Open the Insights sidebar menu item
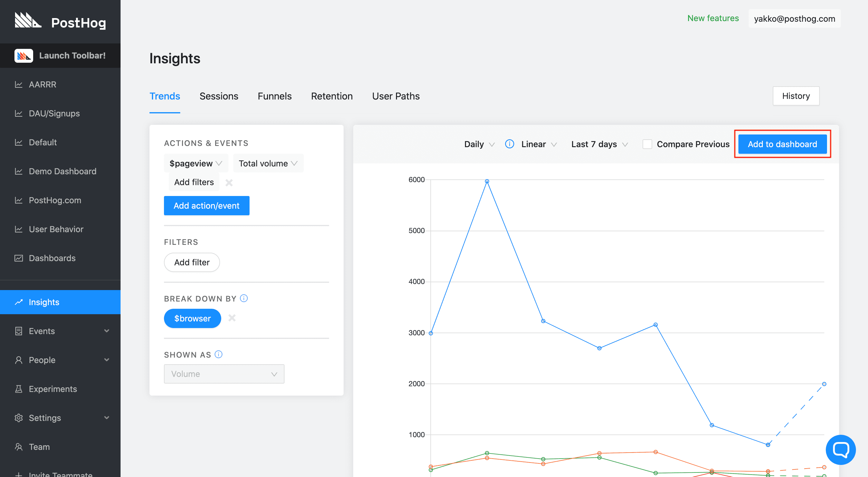 (60, 302)
